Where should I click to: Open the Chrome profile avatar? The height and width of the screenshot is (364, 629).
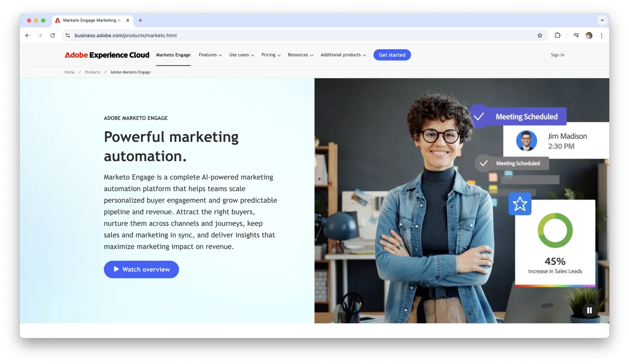click(589, 35)
